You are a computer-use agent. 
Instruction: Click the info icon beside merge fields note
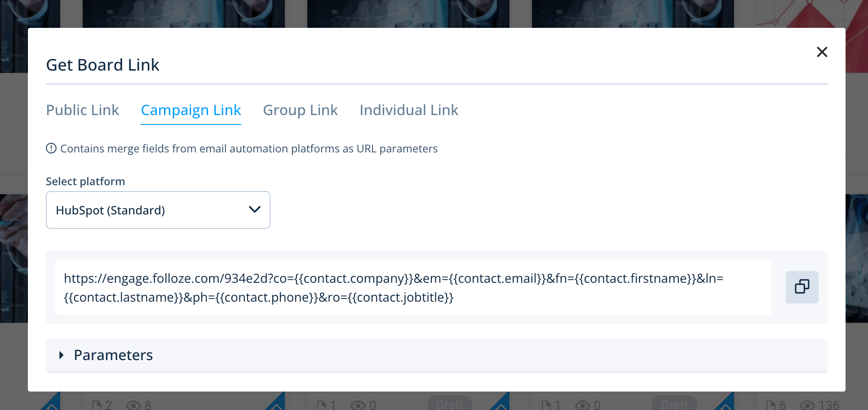pos(51,148)
